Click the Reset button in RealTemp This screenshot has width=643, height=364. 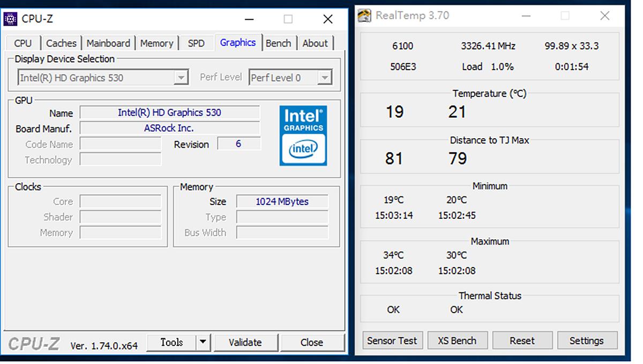[x=522, y=340]
